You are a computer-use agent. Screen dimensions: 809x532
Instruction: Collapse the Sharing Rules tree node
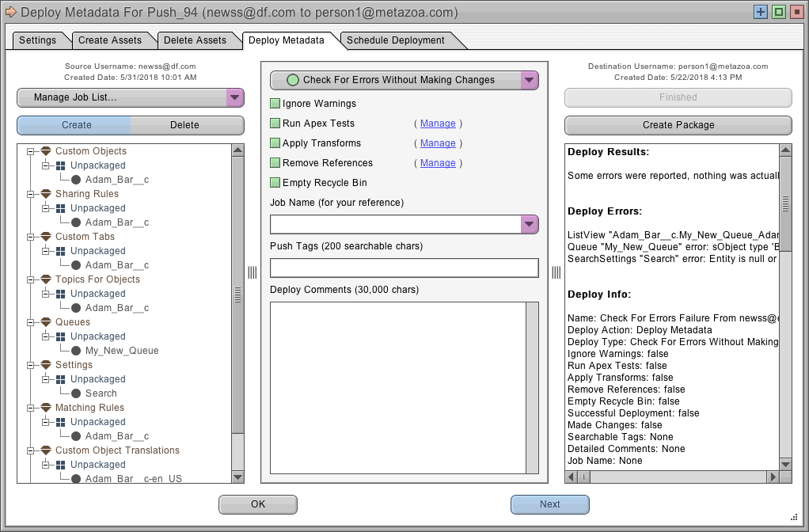(30, 195)
